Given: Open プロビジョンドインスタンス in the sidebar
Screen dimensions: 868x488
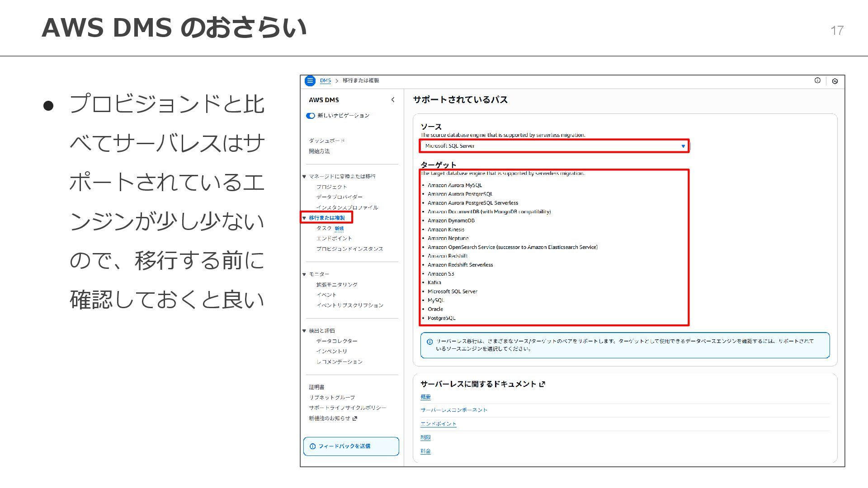Looking at the screenshot, I should click(x=349, y=249).
